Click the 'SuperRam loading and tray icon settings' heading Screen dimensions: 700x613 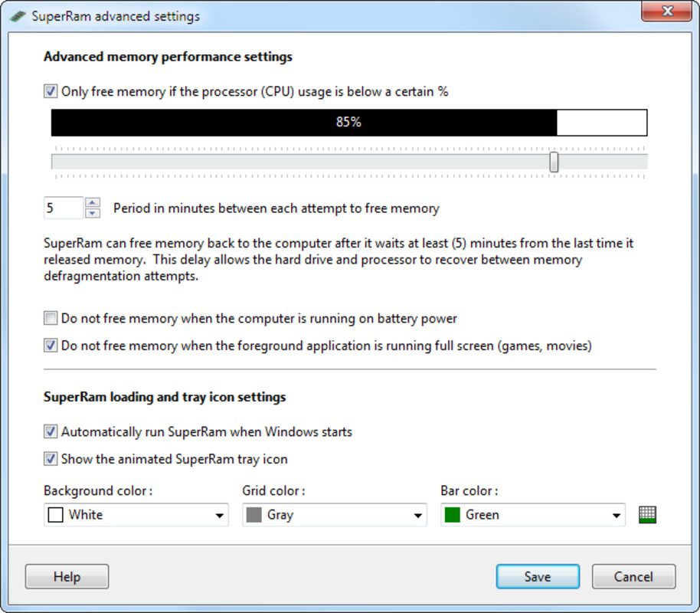[x=165, y=397]
